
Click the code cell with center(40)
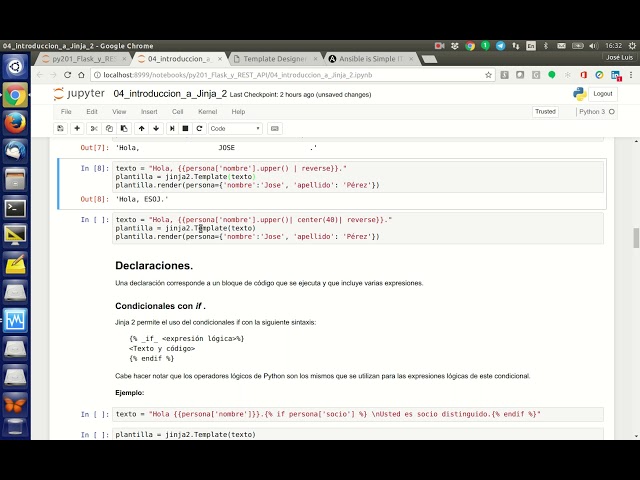(358, 228)
